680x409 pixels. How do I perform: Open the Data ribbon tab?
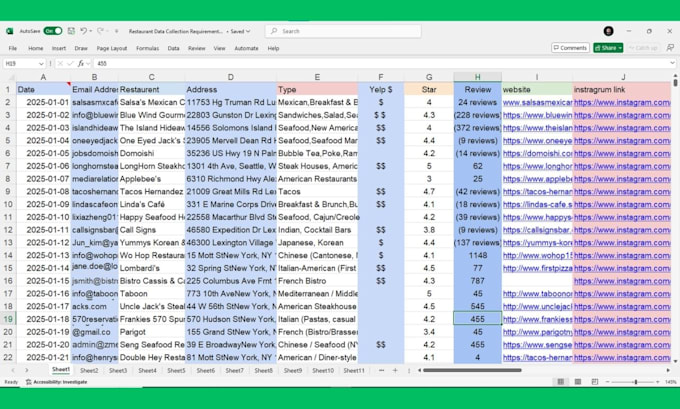[x=173, y=48]
